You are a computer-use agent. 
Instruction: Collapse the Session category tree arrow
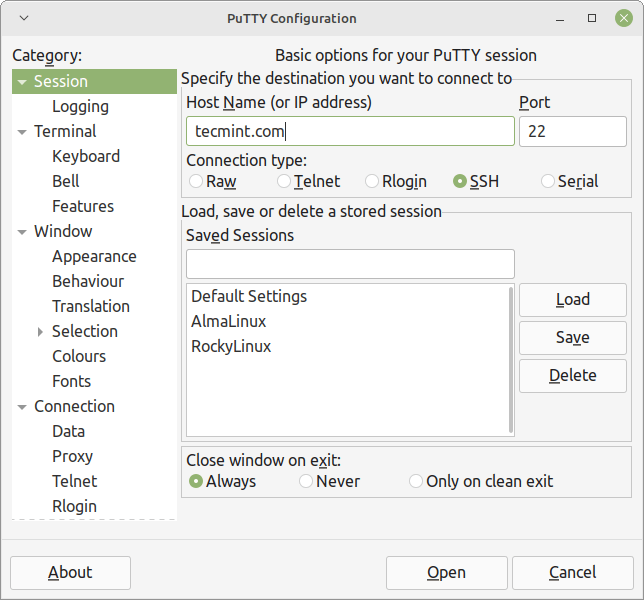coord(22,82)
